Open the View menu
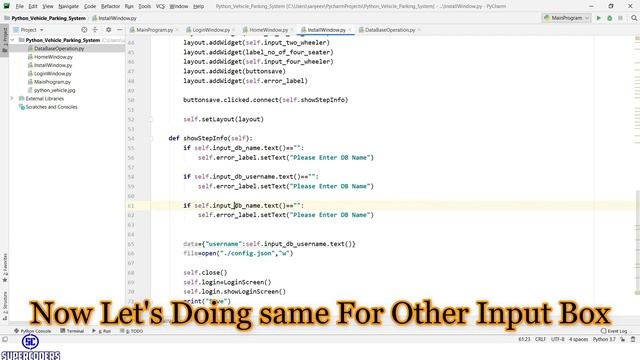Screen dimensions: 640x360 tap(48, 6)
